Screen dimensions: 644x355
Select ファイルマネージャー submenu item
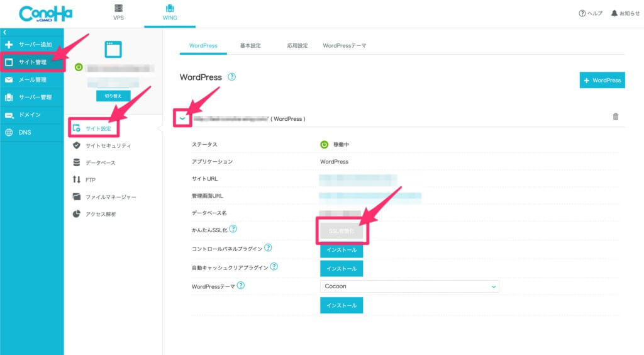[x=104, y=197]
